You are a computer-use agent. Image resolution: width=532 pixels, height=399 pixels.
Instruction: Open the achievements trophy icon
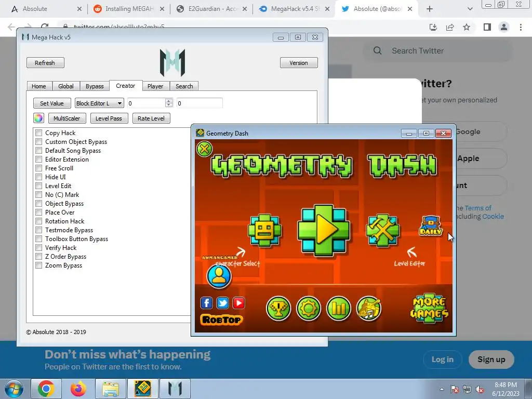(x=278, y=309)
